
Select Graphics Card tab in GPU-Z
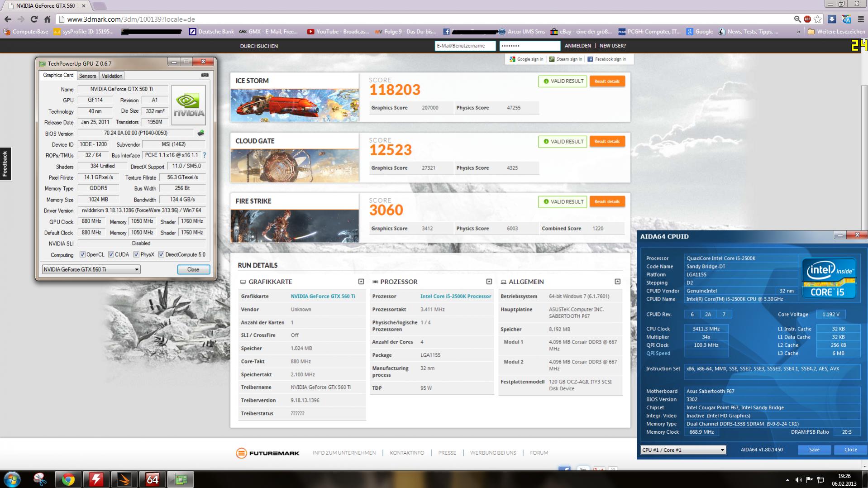pos(58,75)
